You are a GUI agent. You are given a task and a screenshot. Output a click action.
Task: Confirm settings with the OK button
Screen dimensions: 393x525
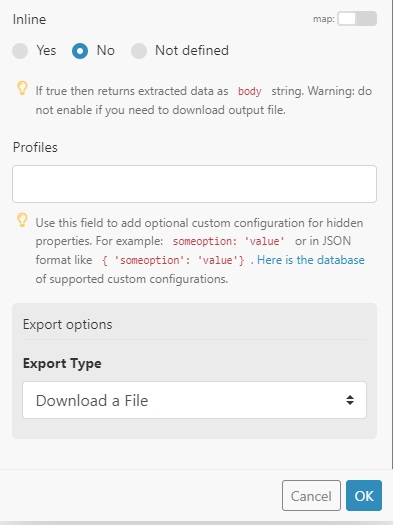click(x=364, y=496)
